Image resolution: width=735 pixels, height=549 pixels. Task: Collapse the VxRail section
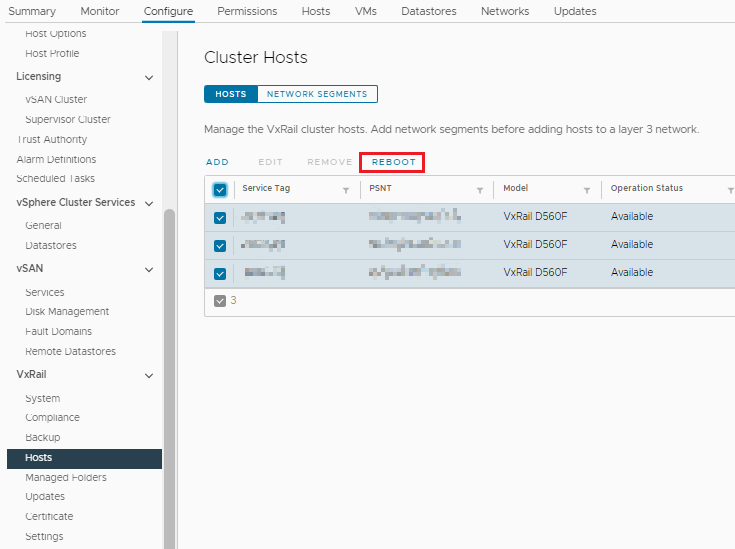149,375
